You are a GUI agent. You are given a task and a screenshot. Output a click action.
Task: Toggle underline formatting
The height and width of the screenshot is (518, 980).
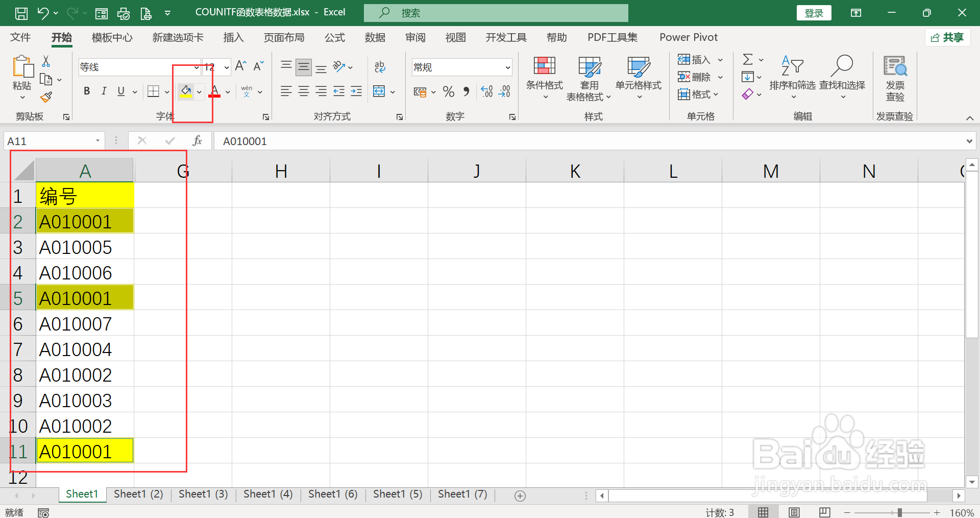point(120,91)
